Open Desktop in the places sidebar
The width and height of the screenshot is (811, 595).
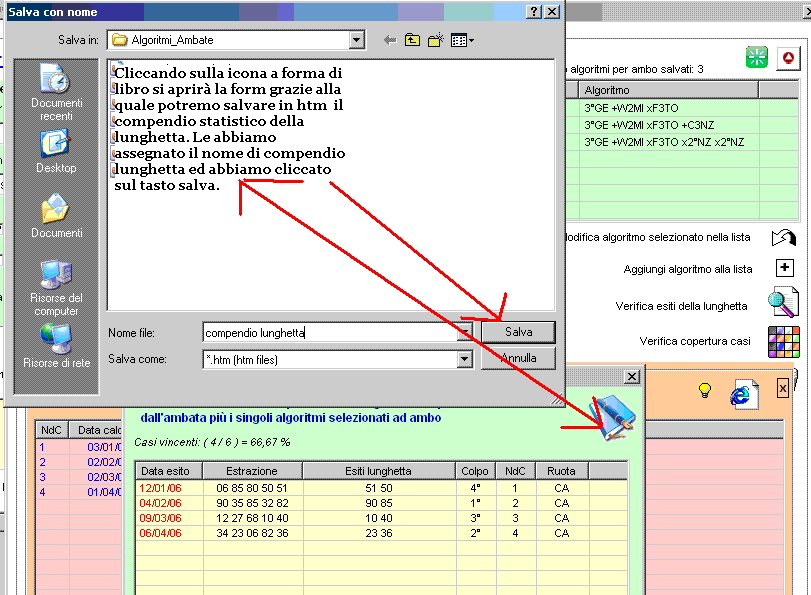56,151
